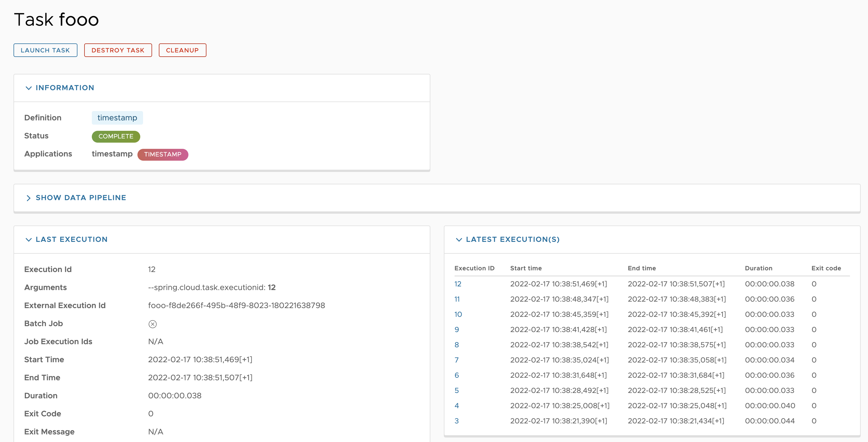This screenshot has height=442, width=868.
Task: Click the Duration column header
Action: pyautogui.click(x=758, y=268)
